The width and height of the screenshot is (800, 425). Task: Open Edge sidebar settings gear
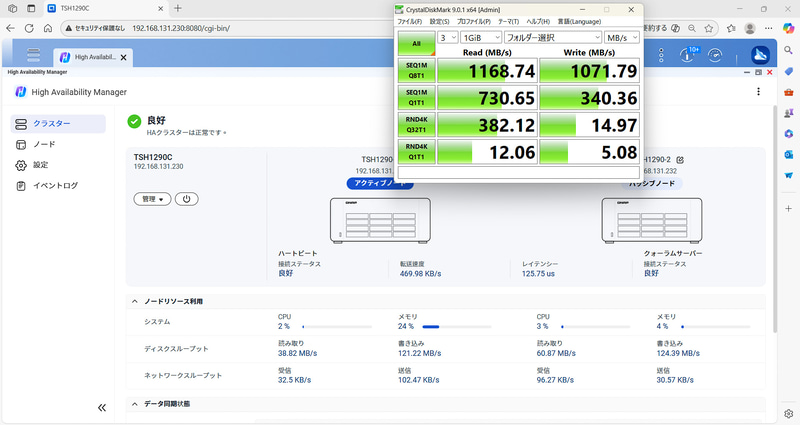coord(789,413)
